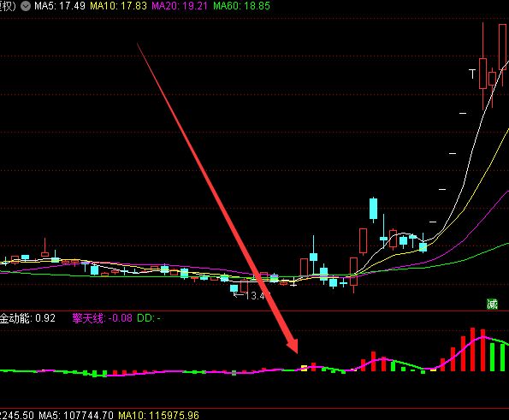509x420 pixels.
Task: Select the MA20: 19.21 label
Action: click(x=179, y=6)
